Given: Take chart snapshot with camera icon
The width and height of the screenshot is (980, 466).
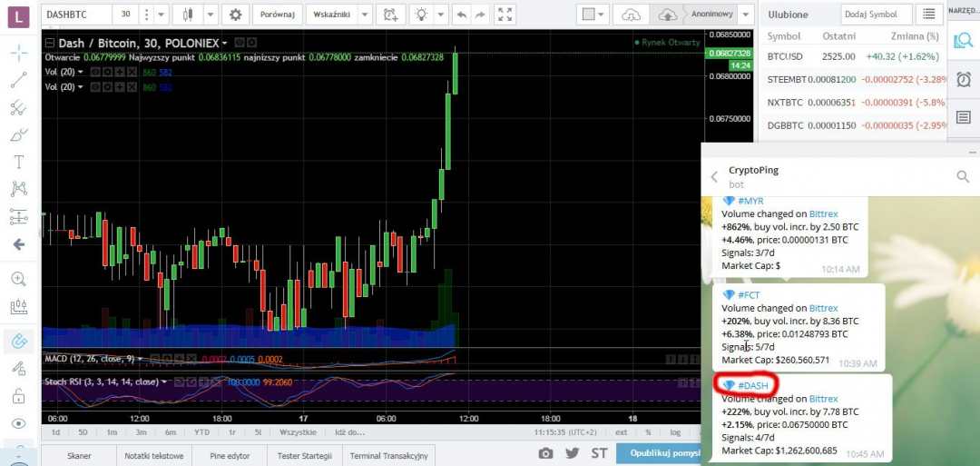Looking at the screenshot, I should pyautogui.click(x=545, y=453).
